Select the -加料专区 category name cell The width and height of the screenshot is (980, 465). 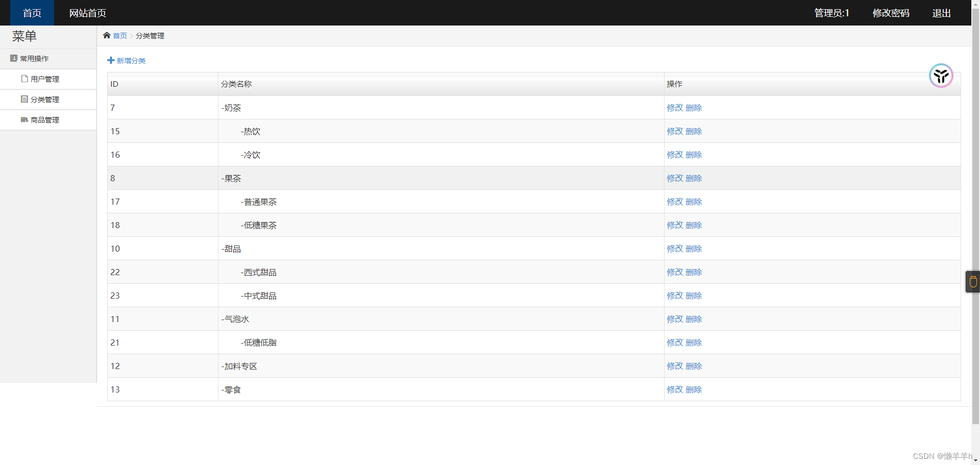tap(441, 366)
